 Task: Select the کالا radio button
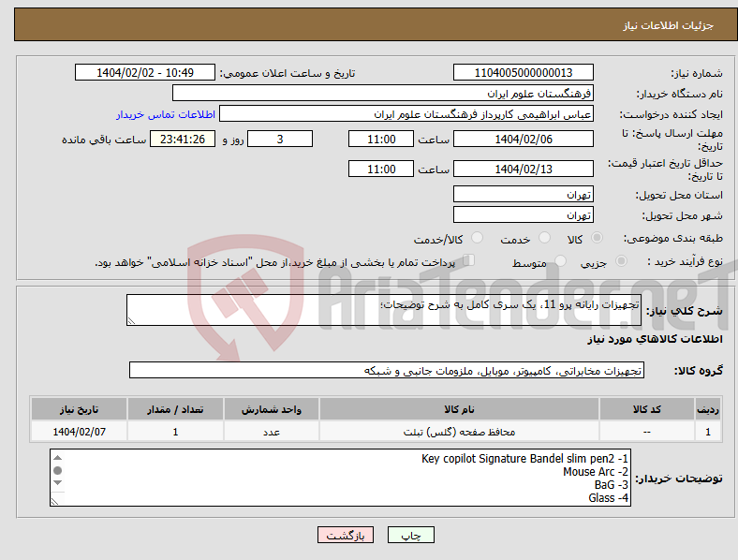597,238
